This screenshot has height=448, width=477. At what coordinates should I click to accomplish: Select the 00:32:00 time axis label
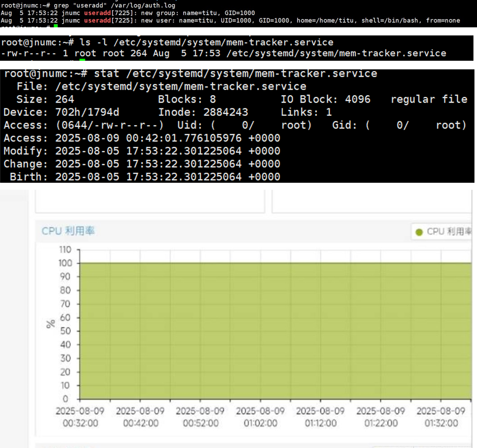click(80, 417)
